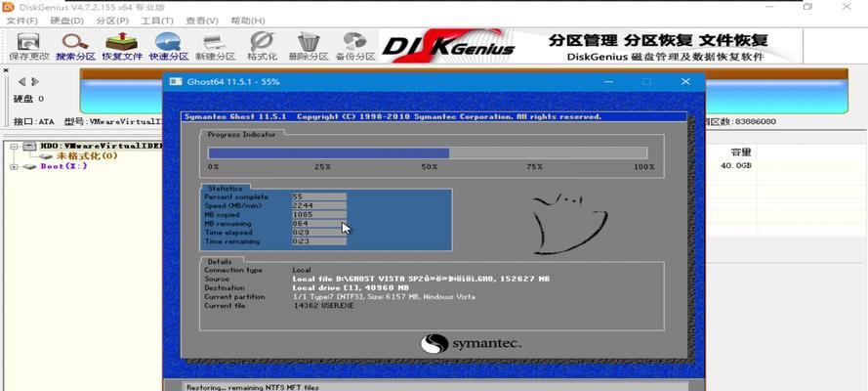Screen dimensions: 868x391
Task: Open Search Partitions (搜索分区) tool
Action: click(75, 47)
